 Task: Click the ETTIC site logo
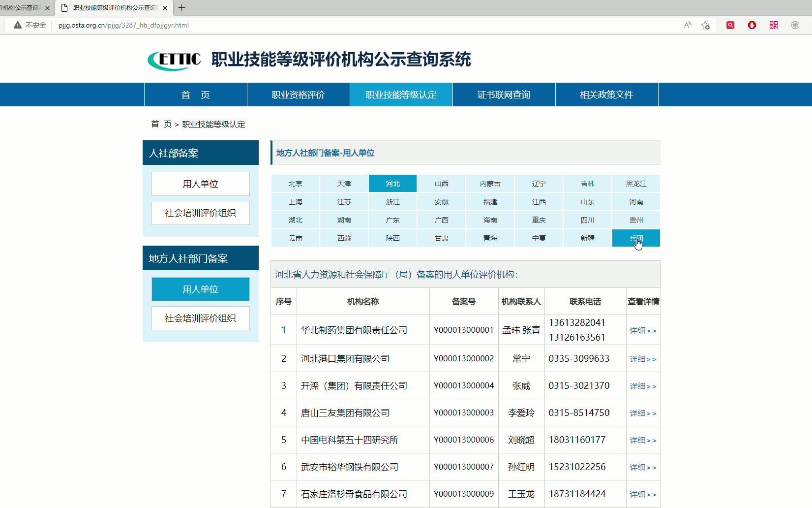point(174,60)
